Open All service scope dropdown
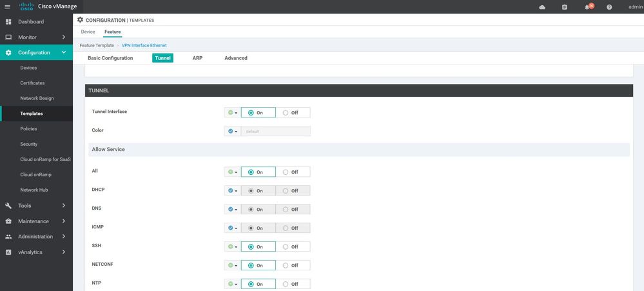Image resolution: width=644 pixels, height=291 pixels. [233, 172]
